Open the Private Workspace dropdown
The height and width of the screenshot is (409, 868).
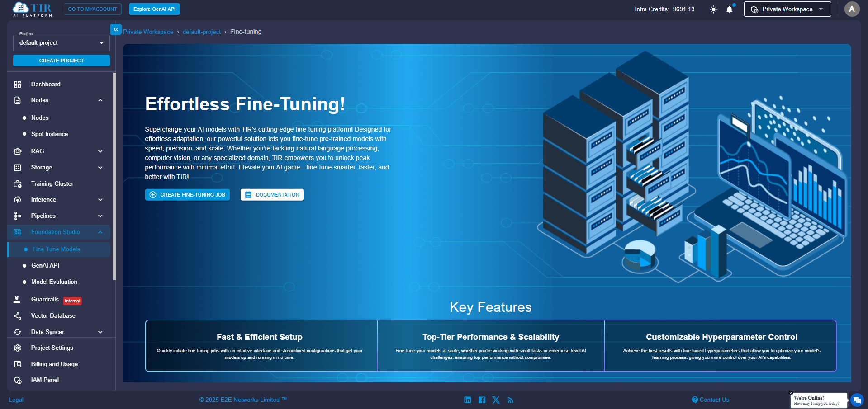tap(787, 9)
